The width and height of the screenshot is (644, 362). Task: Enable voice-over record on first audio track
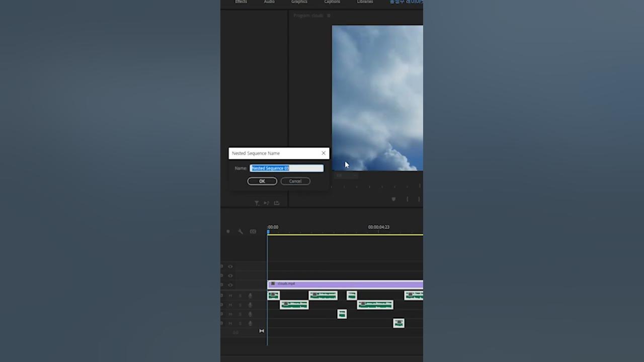click(250, 296)
